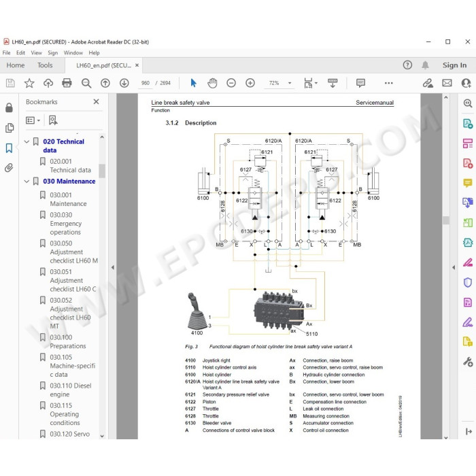Click the Sign In button

[454, 65]
